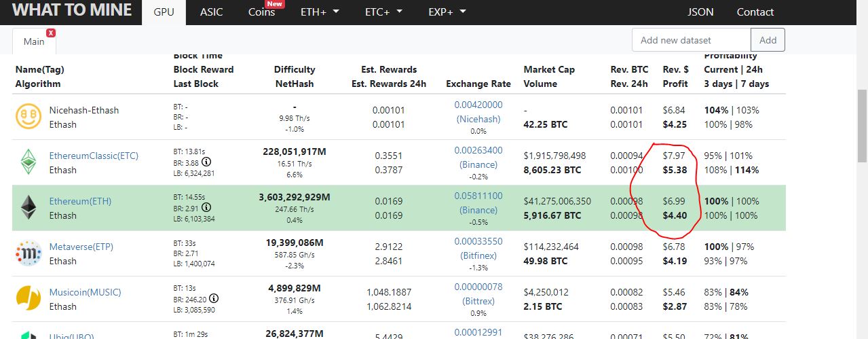Open the JSON link in navbar
The width and height of the screenshot is (868, 339).
pyautogui.click(x=700, y=12)
